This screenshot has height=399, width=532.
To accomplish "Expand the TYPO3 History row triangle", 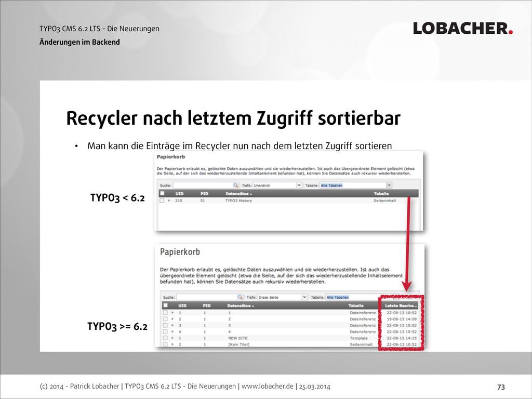I will point(169,201).
